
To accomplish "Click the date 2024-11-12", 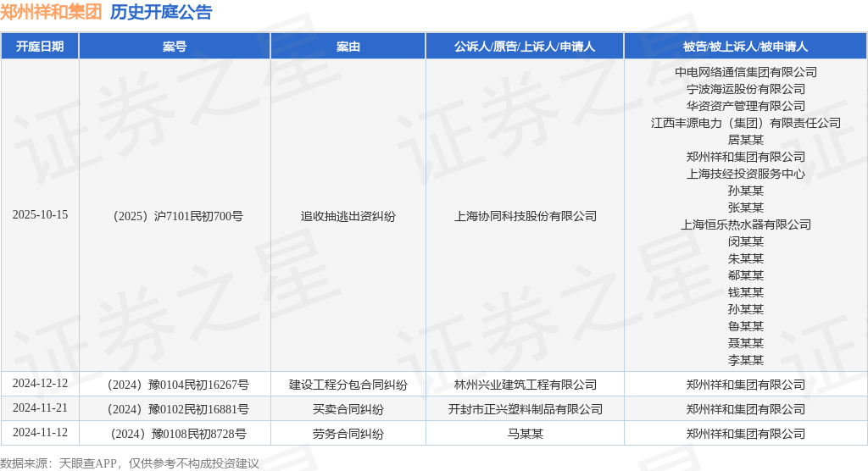I will (x=40, y=432).
